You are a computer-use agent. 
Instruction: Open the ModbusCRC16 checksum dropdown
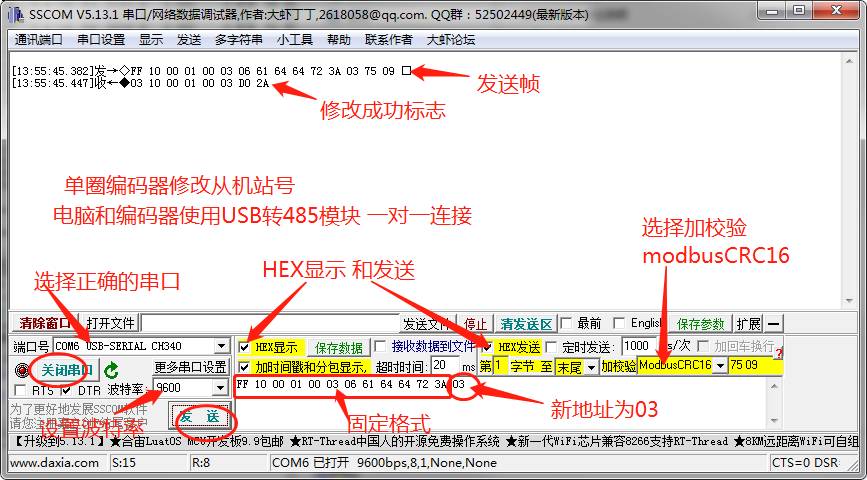tap(720, 366)
